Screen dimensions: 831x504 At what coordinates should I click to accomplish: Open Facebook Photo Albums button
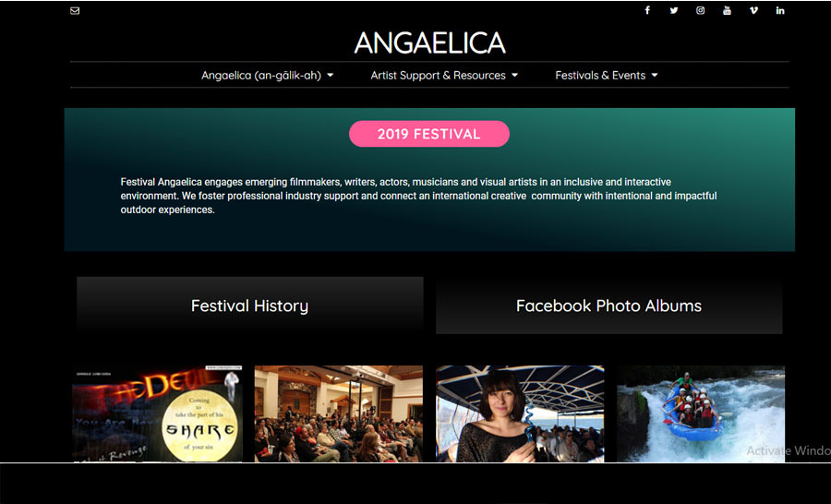pyautogui.click(x=609, y=306)
